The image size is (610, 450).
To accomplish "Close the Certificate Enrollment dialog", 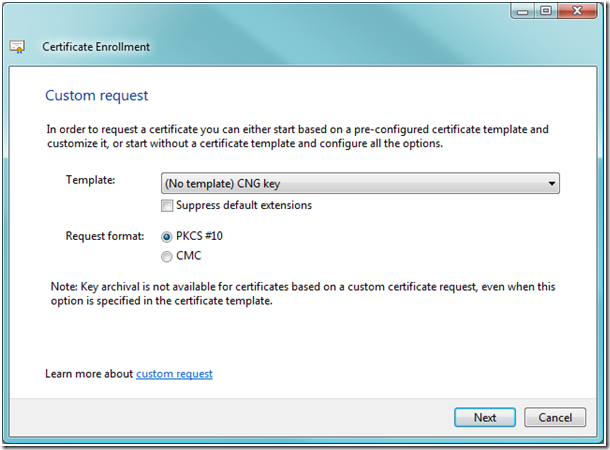I will pos(577,11).
